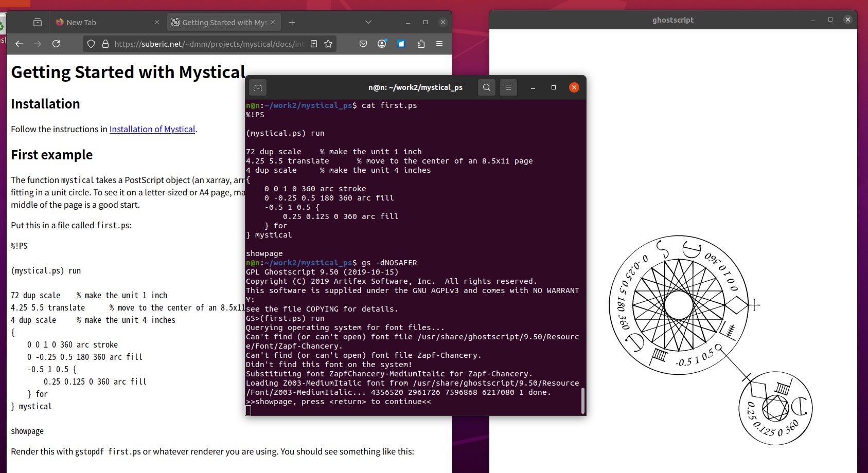Expand the list all tabs dropdown
The image size is (868, 473).
coord(368,23)
